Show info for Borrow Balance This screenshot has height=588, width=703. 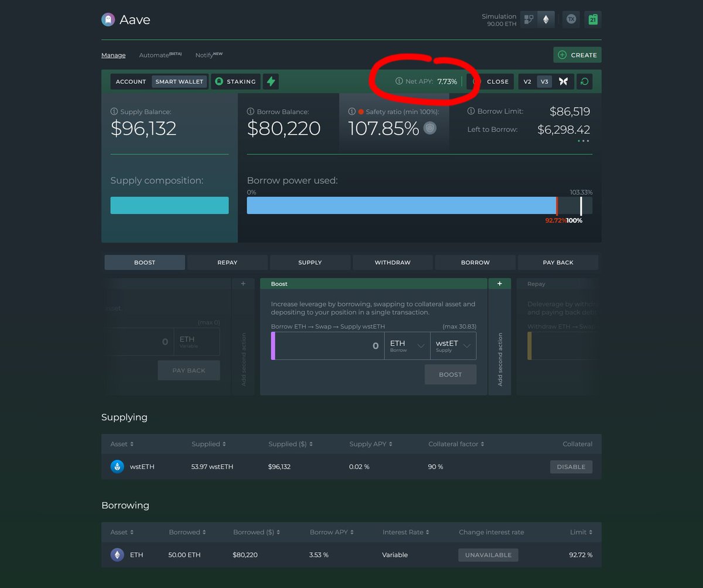(251, 111)
